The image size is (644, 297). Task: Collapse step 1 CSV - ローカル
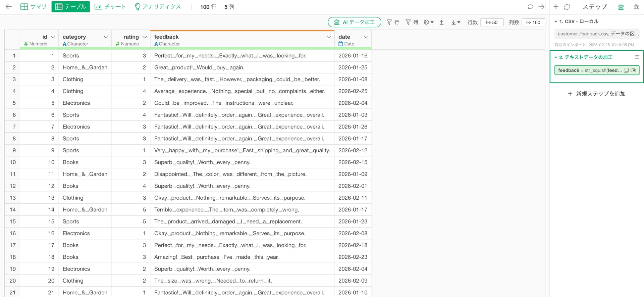point(556,21)
